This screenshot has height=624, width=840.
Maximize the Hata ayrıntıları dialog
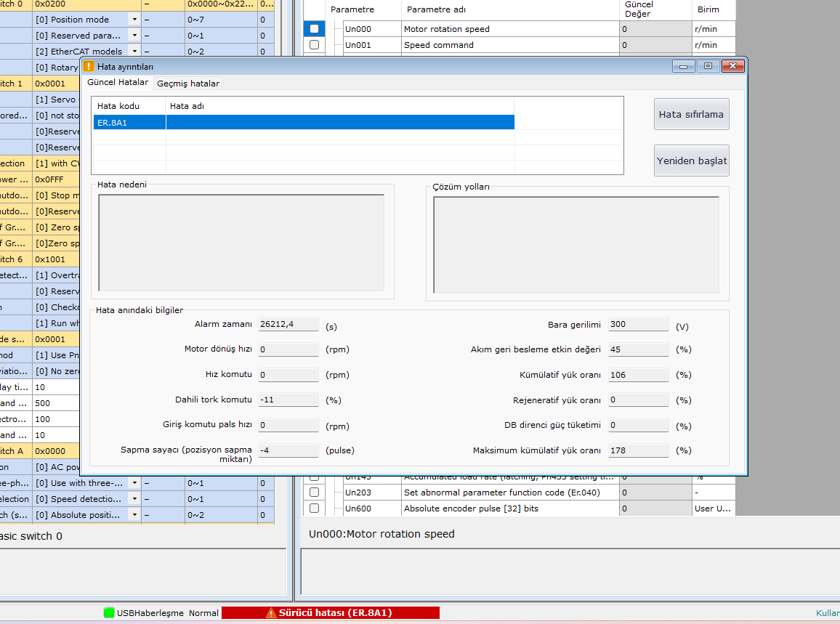point(708,66)
